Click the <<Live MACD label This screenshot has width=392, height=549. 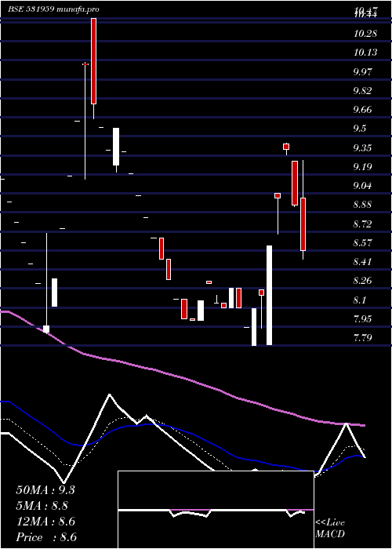click(330, 529)
